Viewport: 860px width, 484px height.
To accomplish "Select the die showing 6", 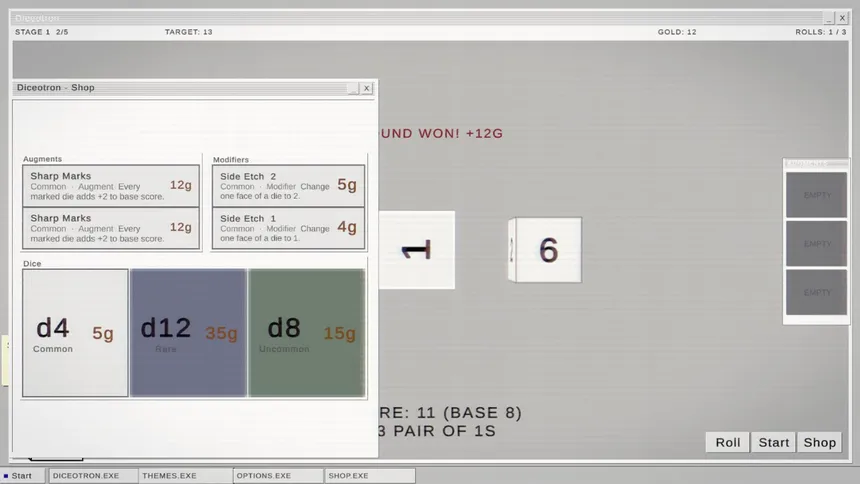I will tap(545, 250).
